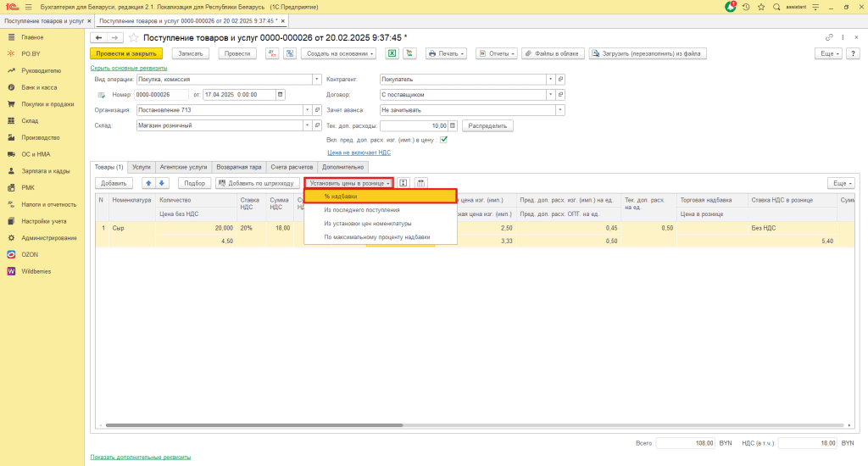Expand Контрагент dropdown arrow
The height and width of the screenshot is (466, 868).
[550, 79]
